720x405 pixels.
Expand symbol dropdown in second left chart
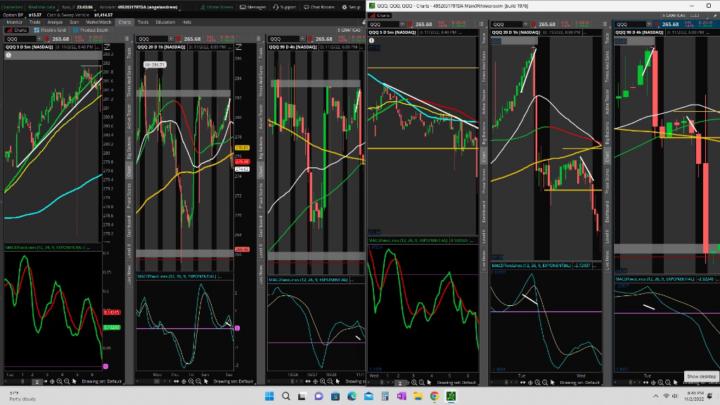pos(171,39)
